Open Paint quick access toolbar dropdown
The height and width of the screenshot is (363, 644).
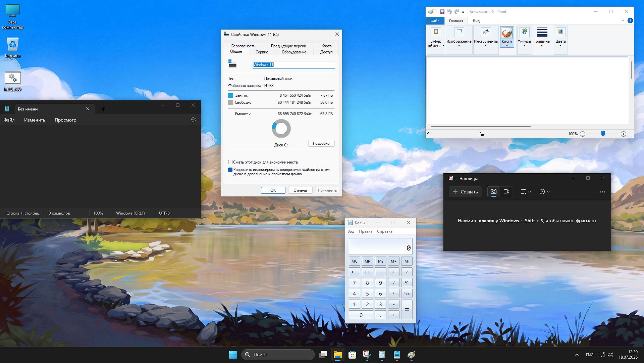pos(463,12)
